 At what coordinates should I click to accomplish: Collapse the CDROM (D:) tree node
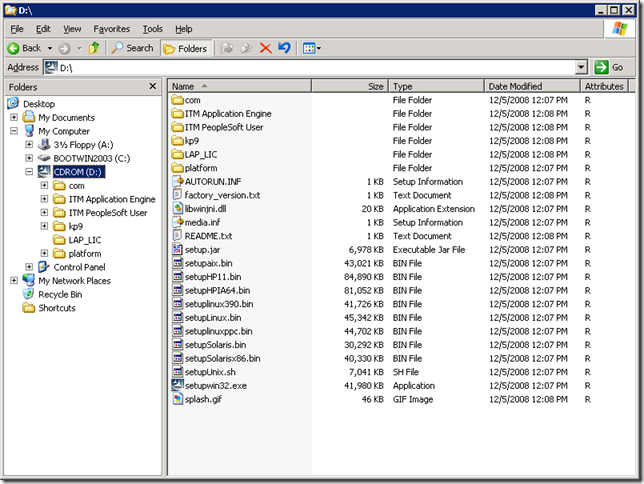tap(29, 172)
